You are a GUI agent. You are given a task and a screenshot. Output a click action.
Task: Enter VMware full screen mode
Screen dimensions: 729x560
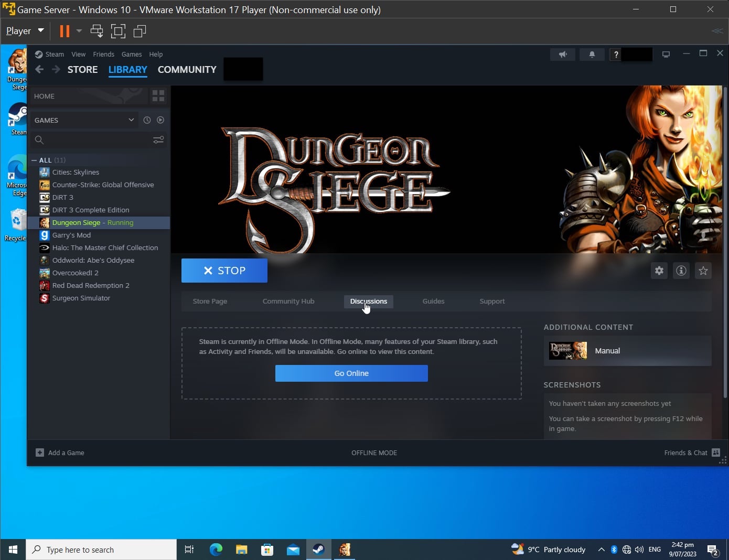[119, 31]
